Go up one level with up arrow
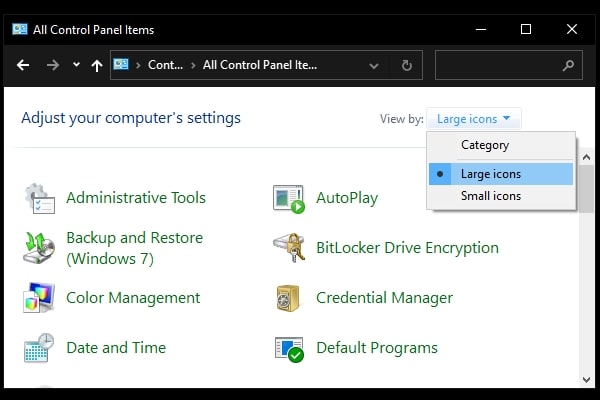 point(97,65)
